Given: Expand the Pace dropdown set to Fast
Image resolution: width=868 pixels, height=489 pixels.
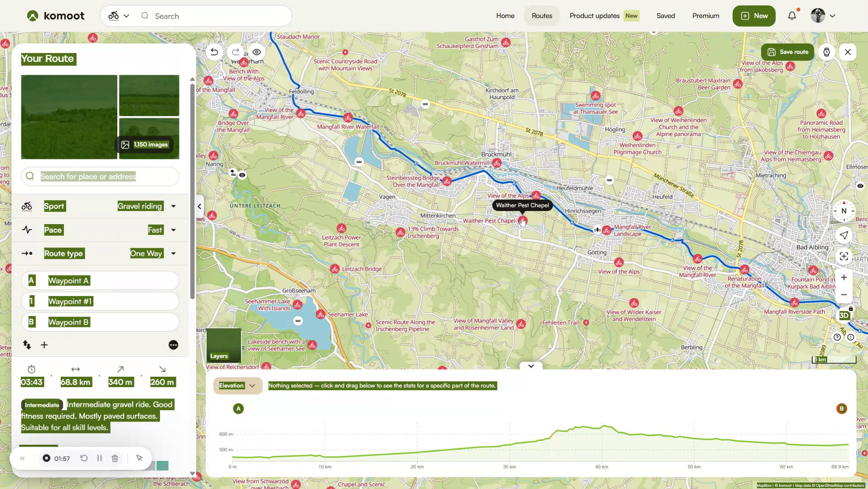Looking at the screenshot, I should [173, 230].
